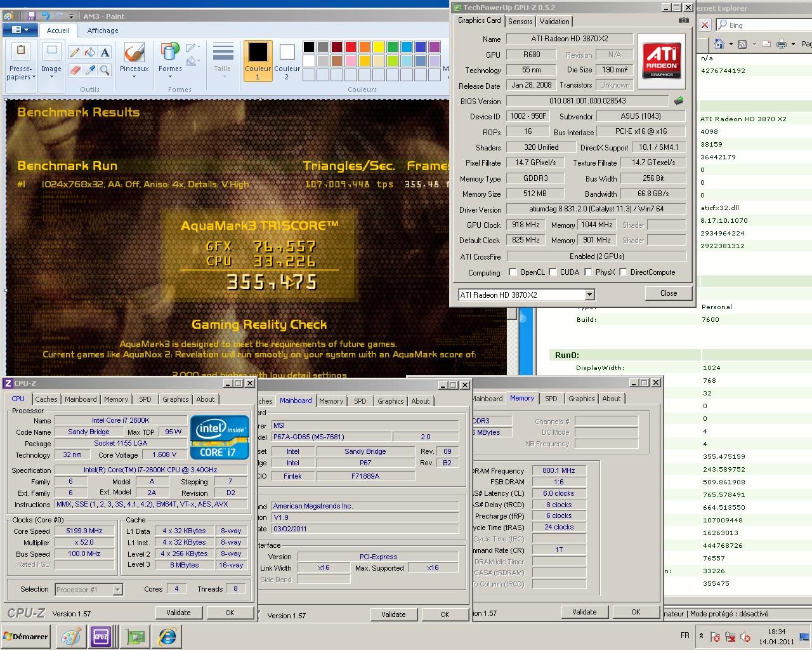This screenshot has height=650, width=812.
Task: Select the Eraser tool in Paint
Action: coord(74,70)
